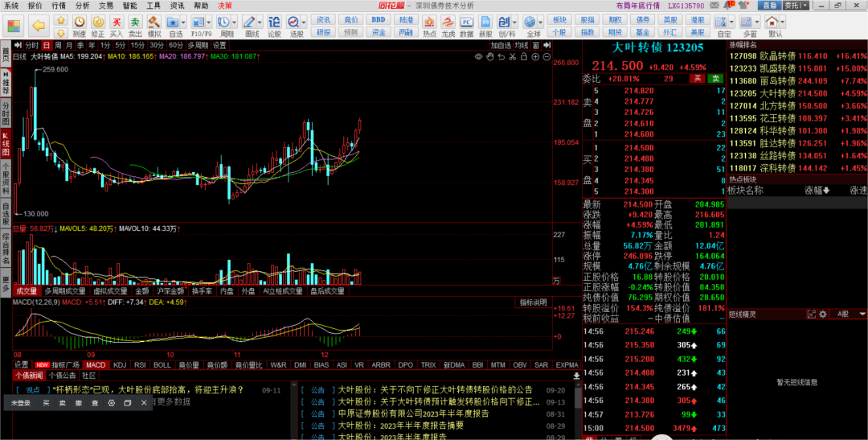The image size is (868, 440).
Task: Switch chart period to 60分
Action: pos(175,45)
